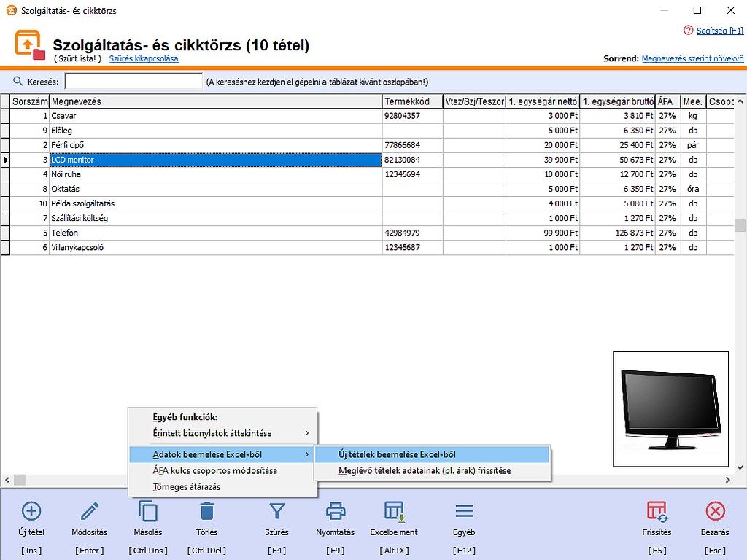Open the Szűrés filter funnel icon
The width and height of the screenshot is (747, 560).
tap(276, 510)
